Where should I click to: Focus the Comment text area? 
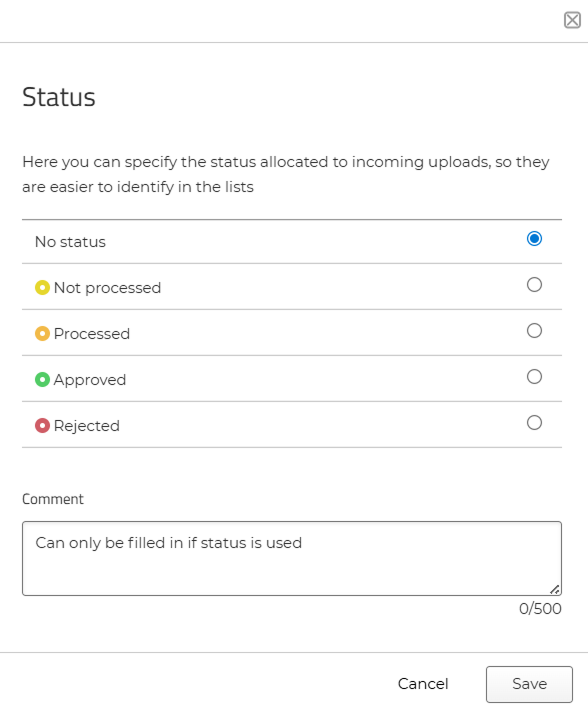click(x=292, y=558)
